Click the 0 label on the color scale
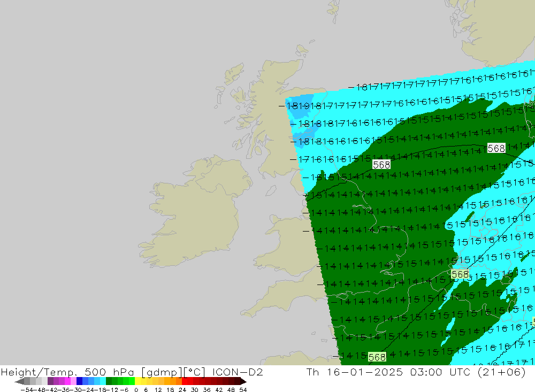This screenshot has height=392, width=535. click(x=136, y=390)
